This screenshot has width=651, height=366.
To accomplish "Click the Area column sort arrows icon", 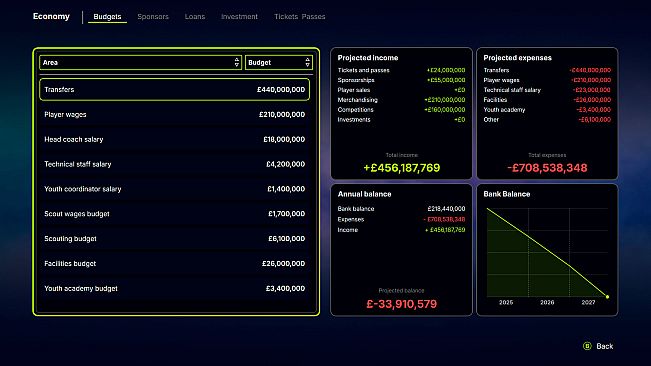I will (x=237, y=63).
